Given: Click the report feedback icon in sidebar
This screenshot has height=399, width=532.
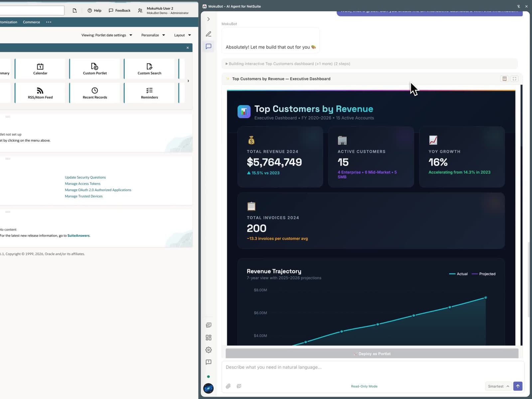Looking at the screenshot, I should click(208, 362).
